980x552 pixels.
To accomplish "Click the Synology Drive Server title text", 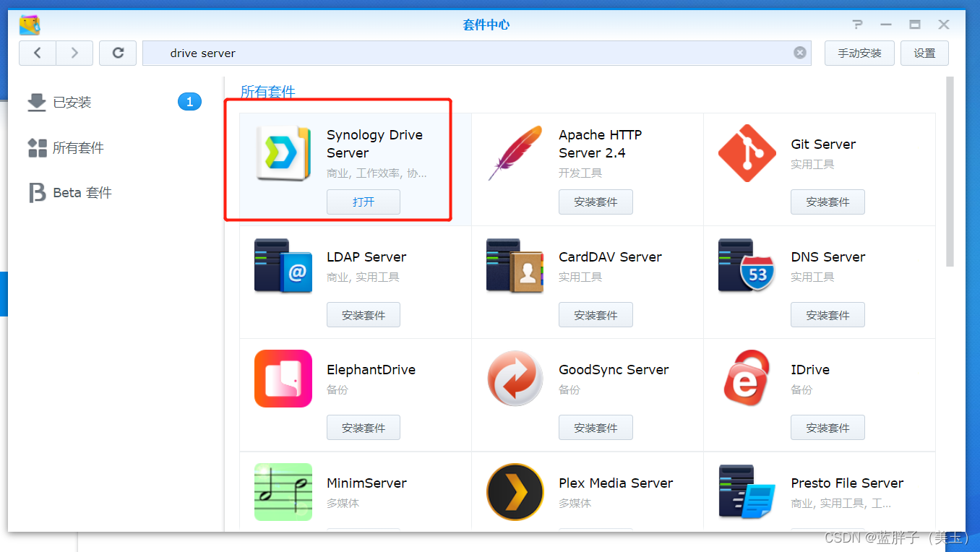I will [374, 144].
